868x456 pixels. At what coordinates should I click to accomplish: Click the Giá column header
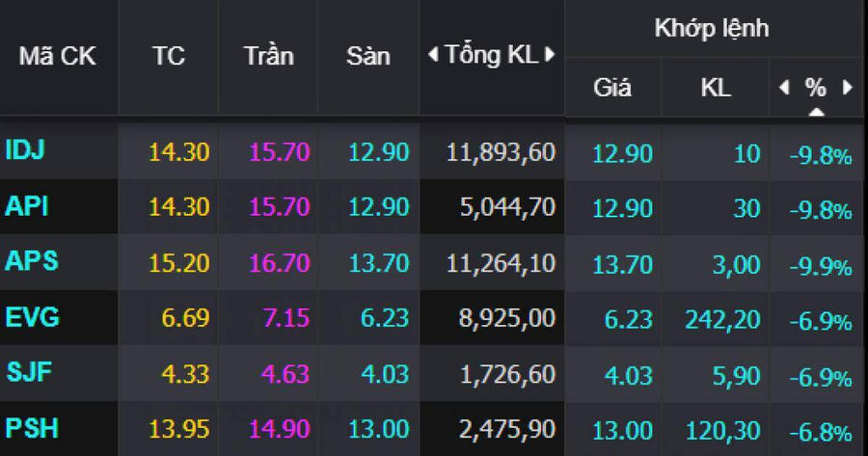[612, 88]
